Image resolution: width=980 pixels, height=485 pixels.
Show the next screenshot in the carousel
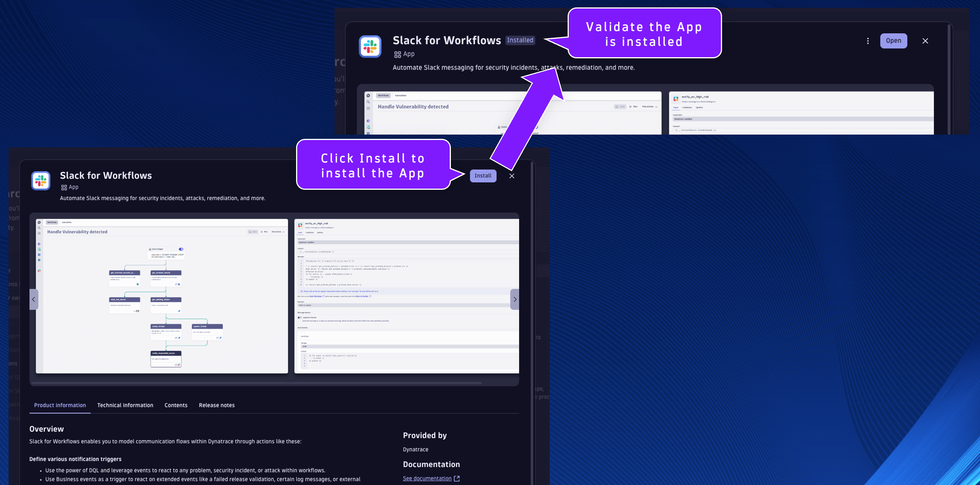click(x=515, y=299)
